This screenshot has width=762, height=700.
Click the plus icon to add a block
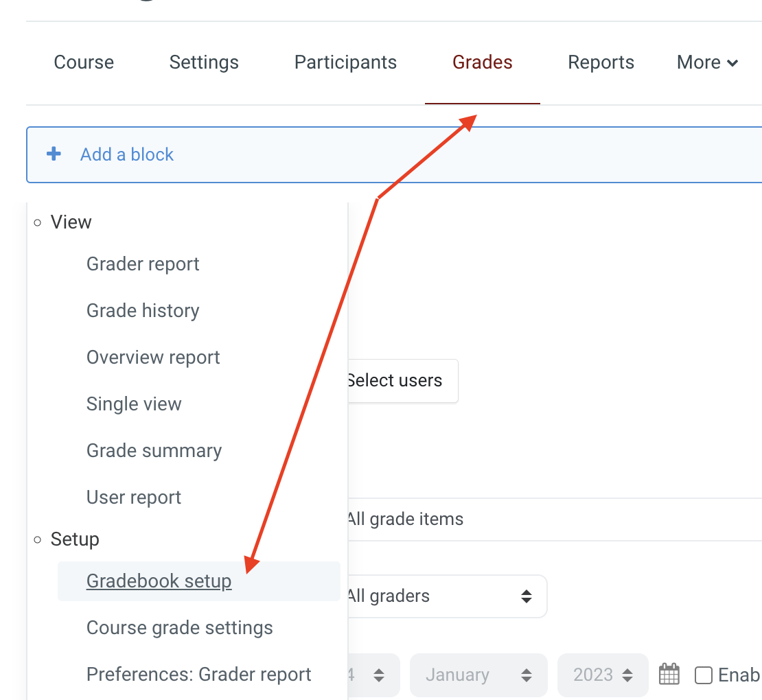click(x=54, y=154)
